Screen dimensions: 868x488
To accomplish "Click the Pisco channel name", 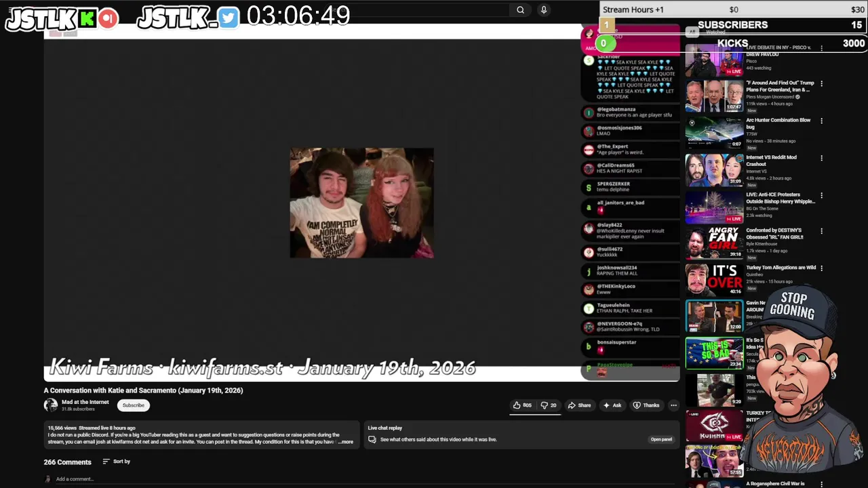I will [751, 61].
